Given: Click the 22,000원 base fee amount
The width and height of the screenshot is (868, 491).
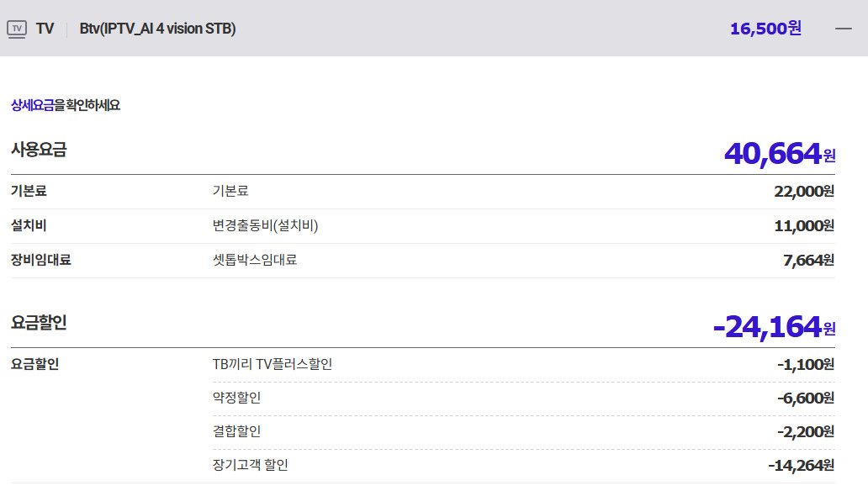Looking at the screenshot, I should 803,192.
